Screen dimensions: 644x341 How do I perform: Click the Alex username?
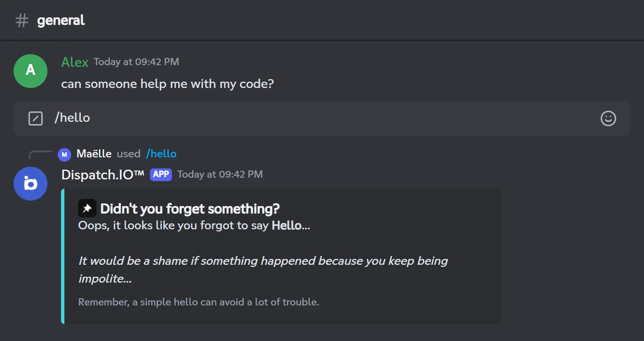pos(75,62)
